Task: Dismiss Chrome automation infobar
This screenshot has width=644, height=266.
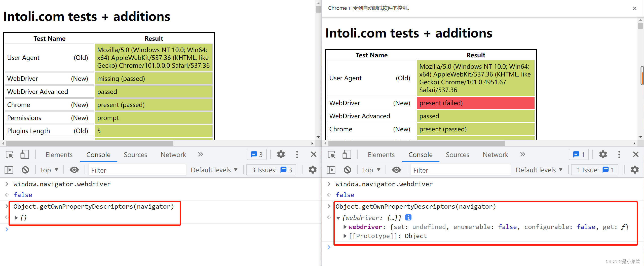Action: click(634, 8)
